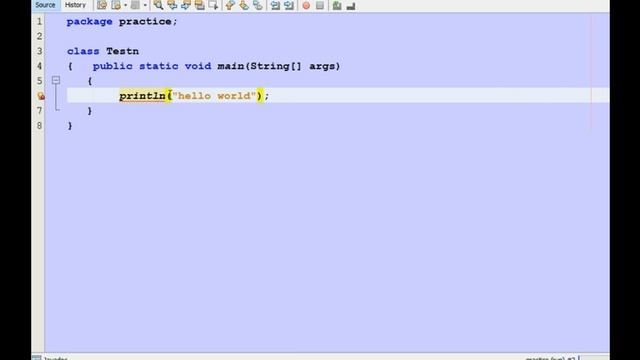Toggle Bookmark on the current line
Screen dimensions: 640x360
258,5
